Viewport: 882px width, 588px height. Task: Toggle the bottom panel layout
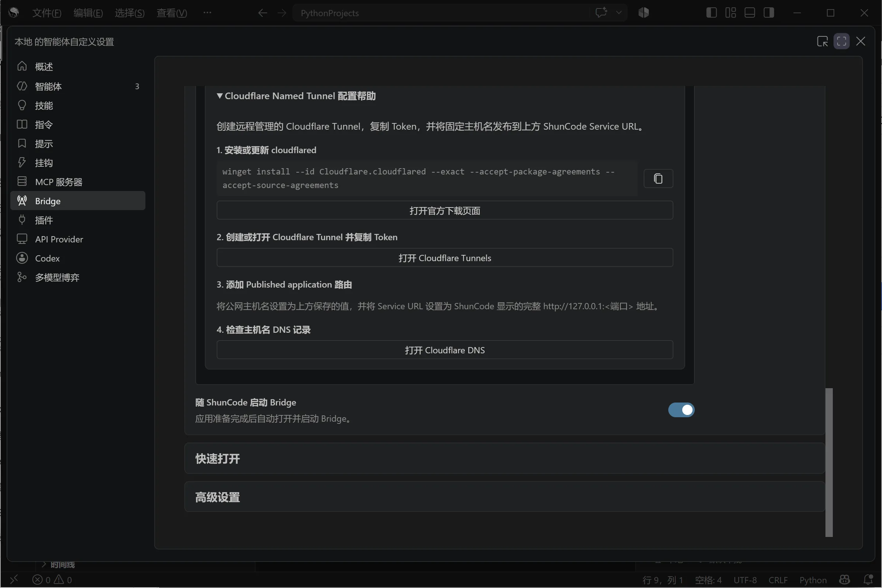tap(749, 13)
